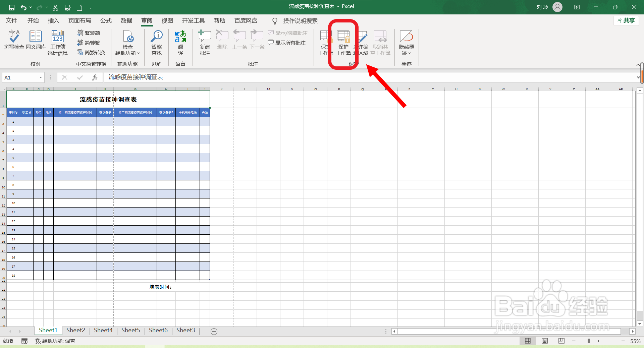Click Hide Ink (隐藏墨迹) button
This screenshot has width=644, height=348.
tap(407, 43)
